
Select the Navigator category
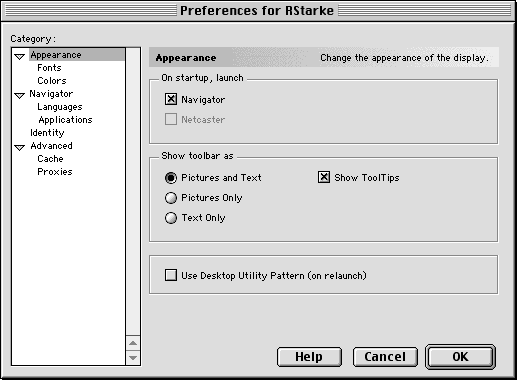51,94
